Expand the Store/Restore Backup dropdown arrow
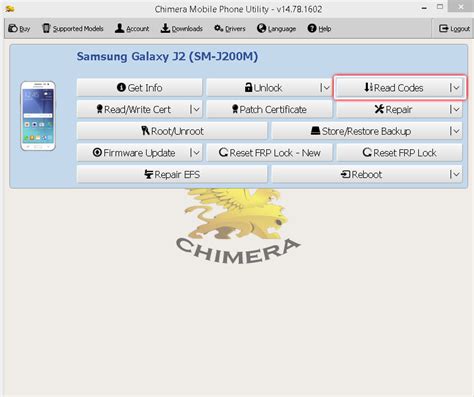This screenshot has height=397, width=474. 455,131
